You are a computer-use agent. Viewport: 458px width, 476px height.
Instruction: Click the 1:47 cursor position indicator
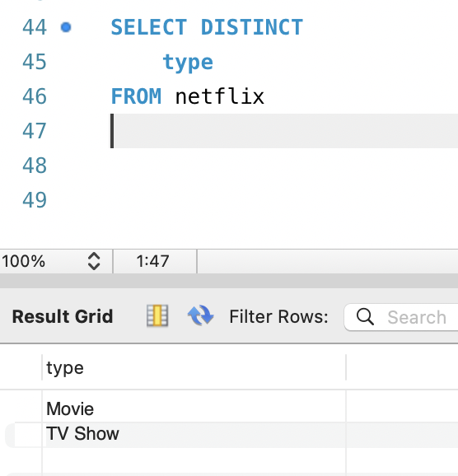152,261
